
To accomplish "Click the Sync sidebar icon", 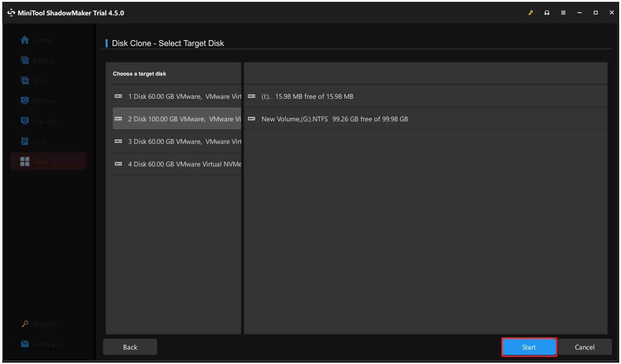I will (25, 80).
